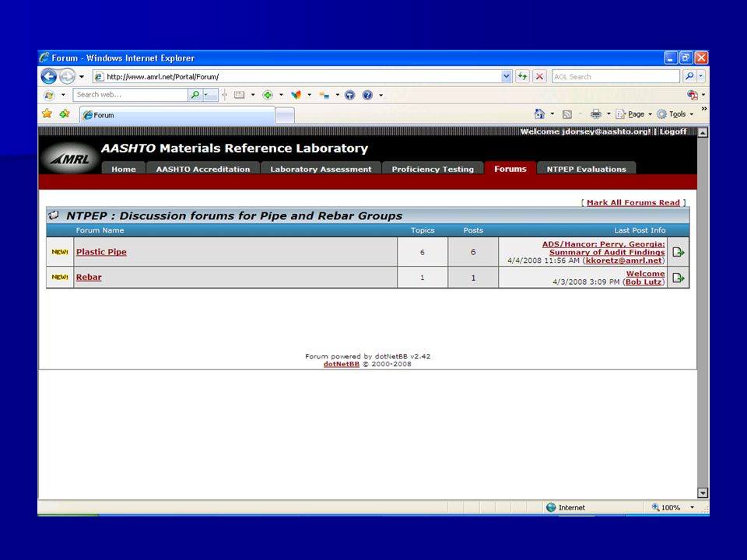Viewport: 747px width, 560px height.
Task: Open a new blank browser tab
Action: (x=285, y=115)
